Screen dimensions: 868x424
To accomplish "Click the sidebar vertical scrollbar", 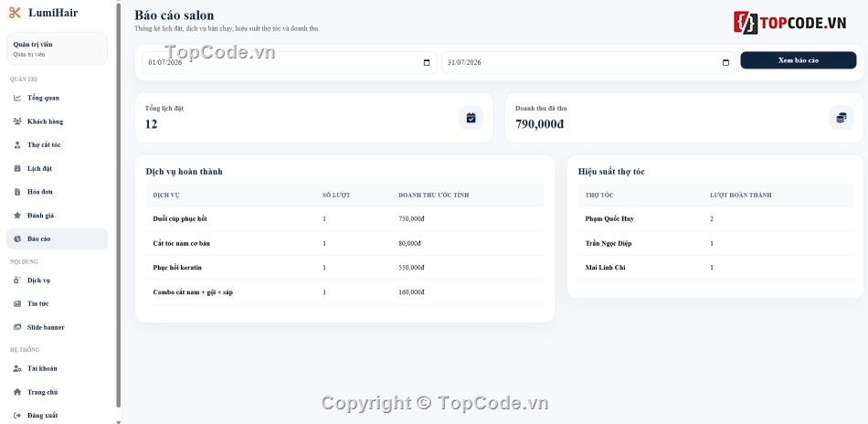I will 119,205.
